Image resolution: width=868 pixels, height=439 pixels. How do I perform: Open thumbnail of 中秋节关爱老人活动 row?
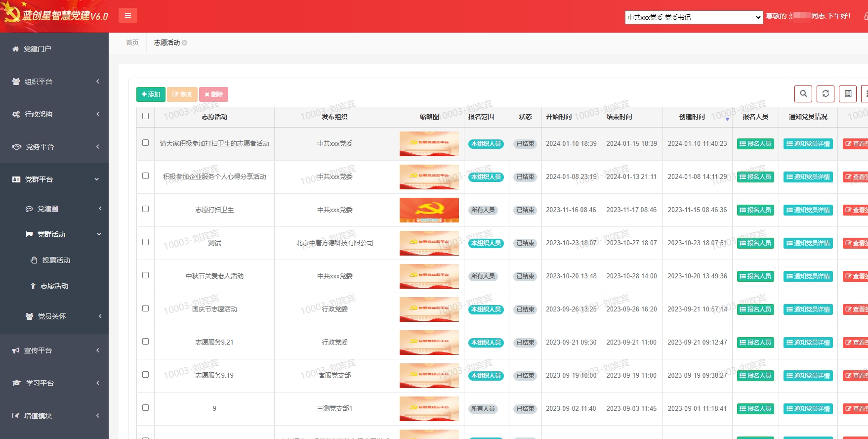tap(429, 276)
